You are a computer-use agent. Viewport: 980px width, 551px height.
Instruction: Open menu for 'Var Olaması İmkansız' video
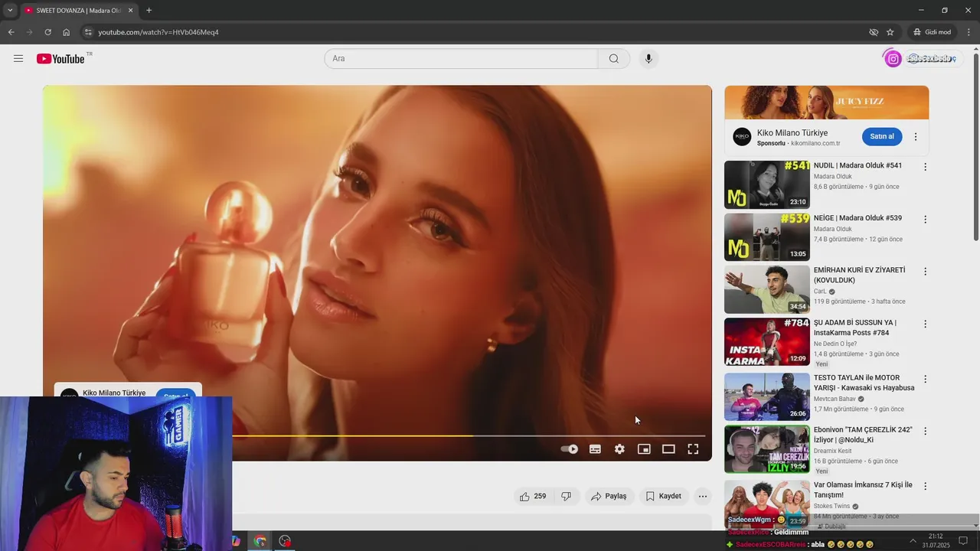(925, 486)
